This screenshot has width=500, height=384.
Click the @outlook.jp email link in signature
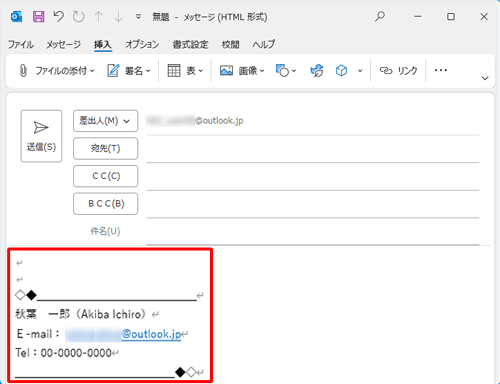(151, 334)
